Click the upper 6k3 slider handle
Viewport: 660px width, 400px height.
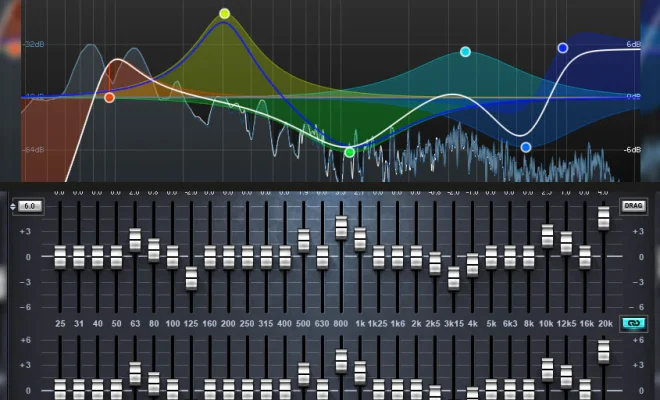(510, 257)
